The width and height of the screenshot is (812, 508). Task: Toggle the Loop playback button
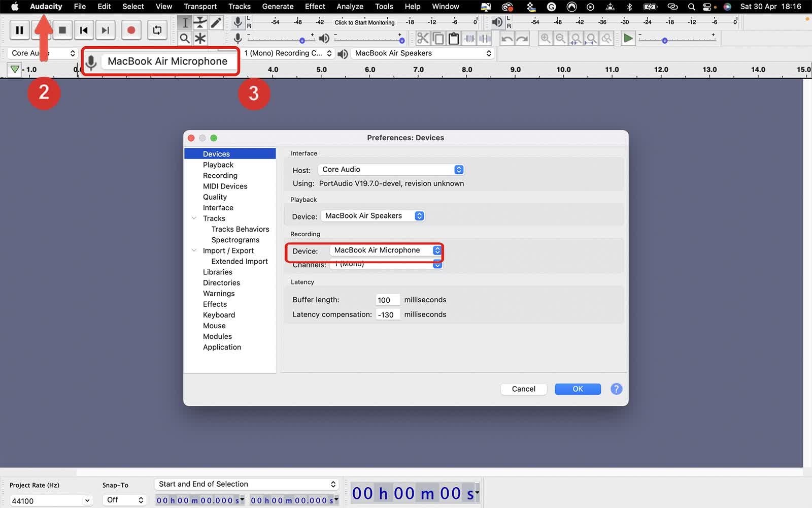tap(157, 30)
